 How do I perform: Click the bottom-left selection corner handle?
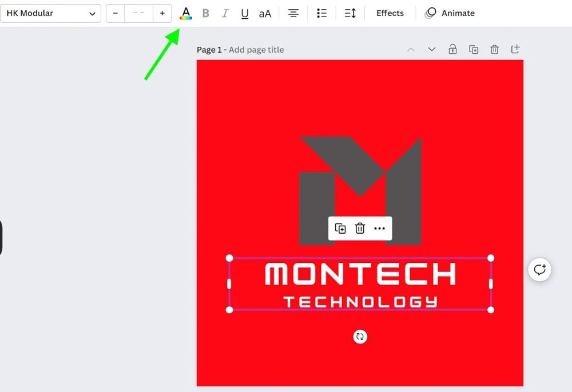click(229, 310)
